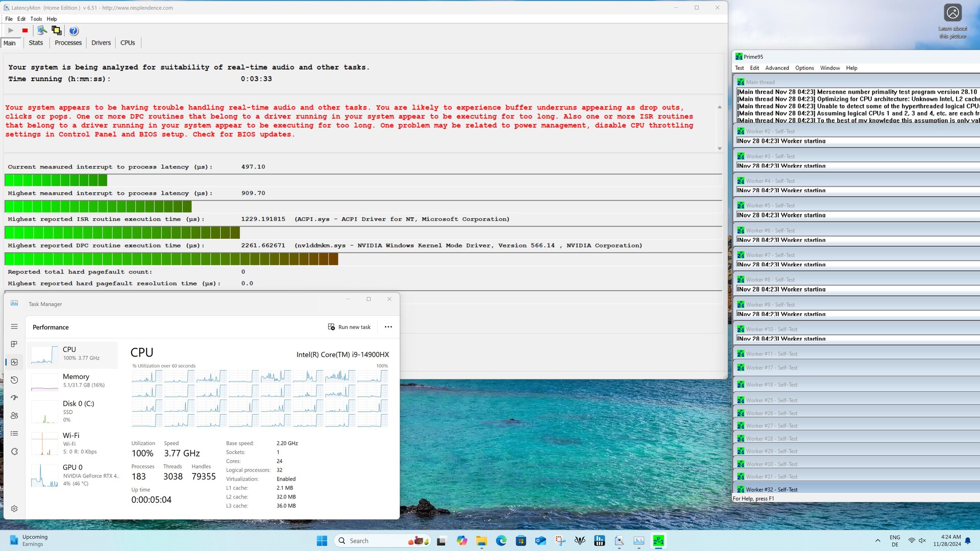Select GPU 0 performance graph
This screenshot has width=980, height=551.
[x=71, y=475]
